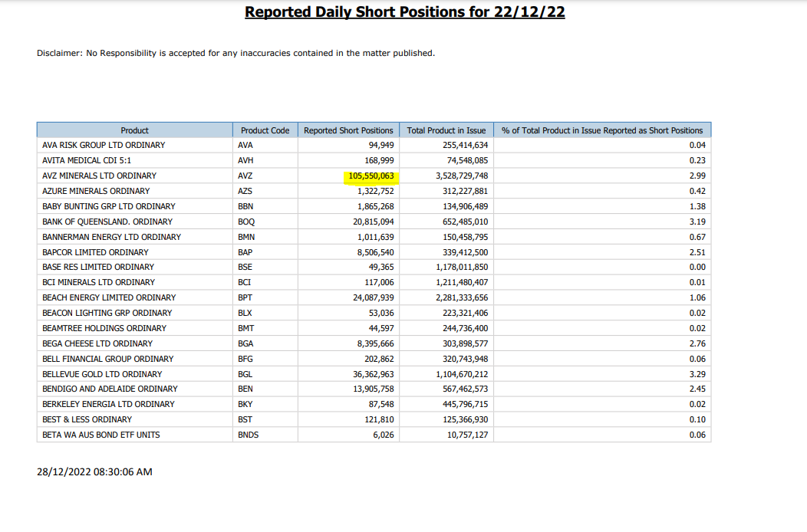The height and width of the screenshot is (532, 807).
Task: Click the BOQ product code cell
Action: 246,222
